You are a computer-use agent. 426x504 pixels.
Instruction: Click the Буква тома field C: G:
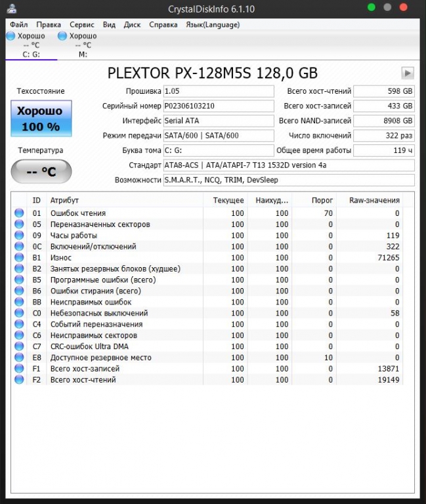coord(219,150)
